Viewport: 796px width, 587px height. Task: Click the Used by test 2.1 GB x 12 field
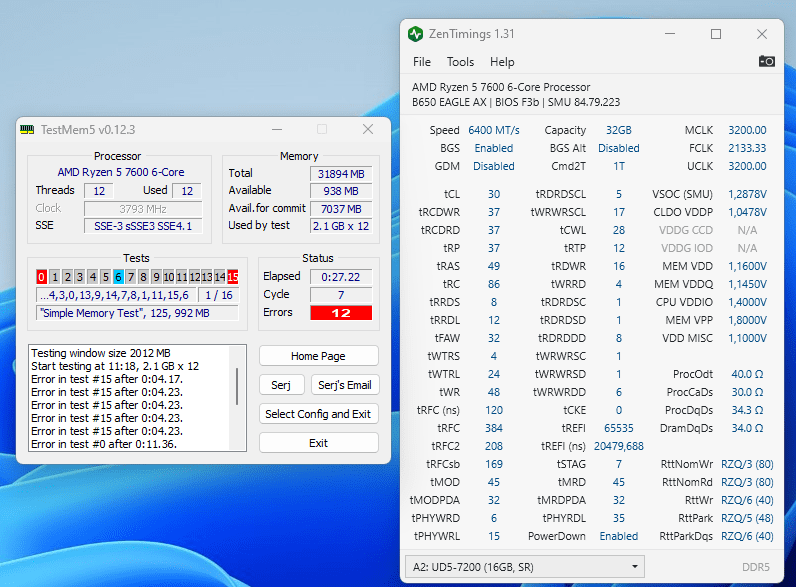pyautogui.click(x=341, y=226)
